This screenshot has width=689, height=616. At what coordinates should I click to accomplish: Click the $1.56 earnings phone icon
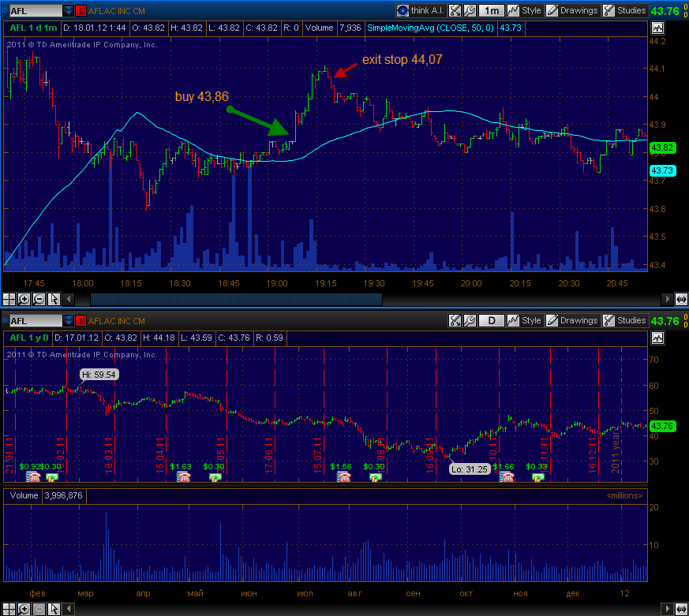[343, 476]
